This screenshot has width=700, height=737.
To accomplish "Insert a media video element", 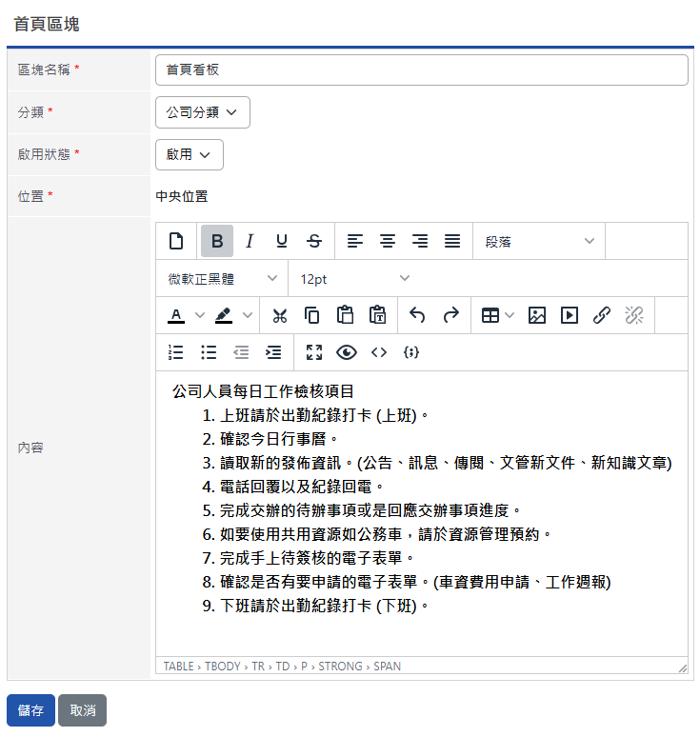I will tap(570, 315).
